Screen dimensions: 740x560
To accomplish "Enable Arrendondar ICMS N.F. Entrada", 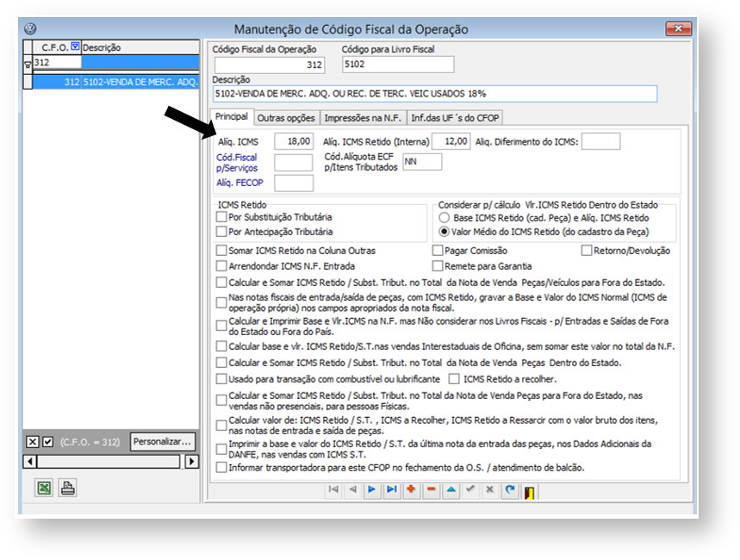I will click(221, 265).
